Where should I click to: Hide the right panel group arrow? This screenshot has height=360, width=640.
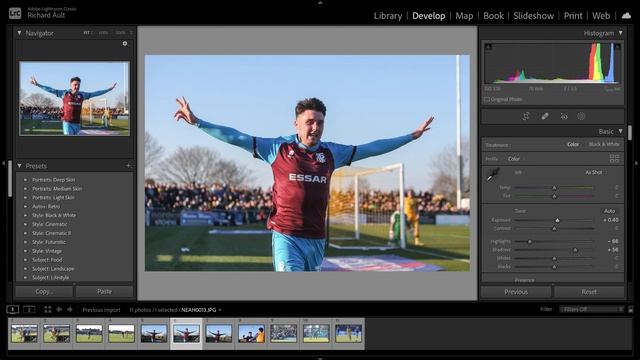pyautogui.click(x=636, y=163)
